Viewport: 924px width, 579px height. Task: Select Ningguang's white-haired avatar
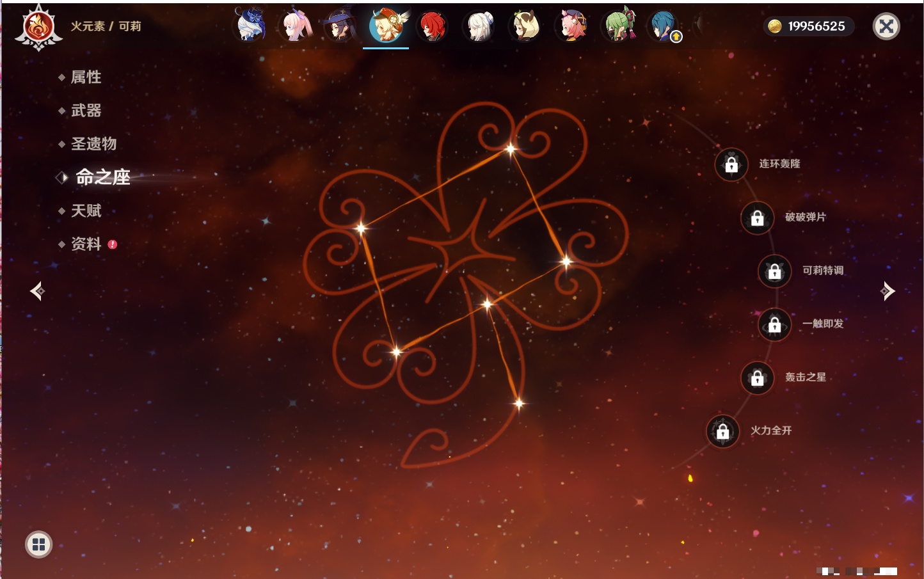point(478,26)
